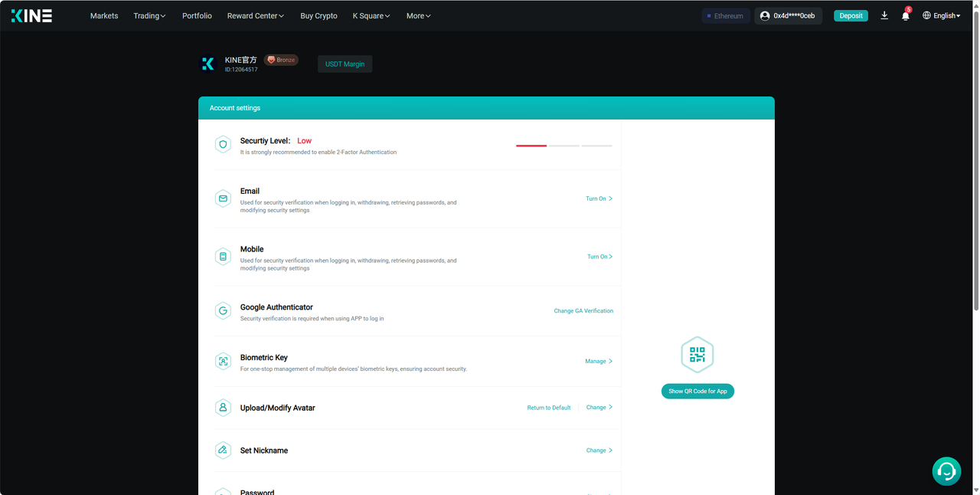Open the Reward Center dropdown
Image resolution: width=980 pixels, height=495 pixels.
click(255, 15)
